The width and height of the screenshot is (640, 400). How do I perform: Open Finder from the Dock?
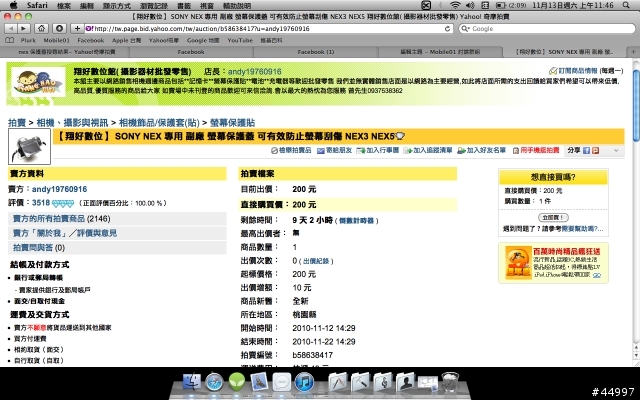[x=191, y=382]
